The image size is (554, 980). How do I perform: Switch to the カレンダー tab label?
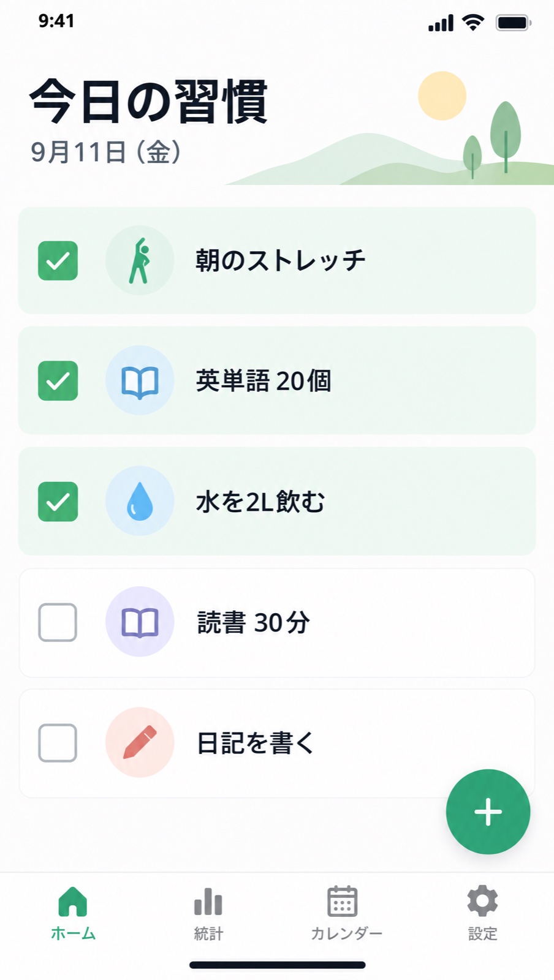tap(346, 934)
